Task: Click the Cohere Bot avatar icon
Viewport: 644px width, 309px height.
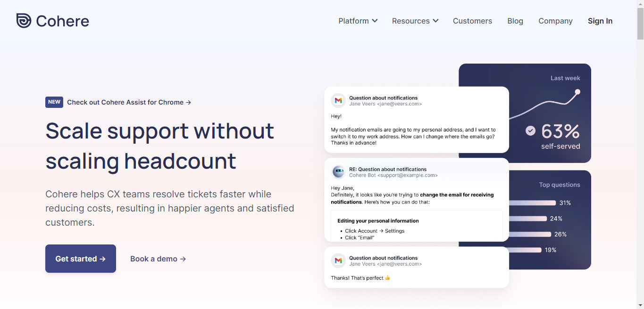Action: (338, 172)
